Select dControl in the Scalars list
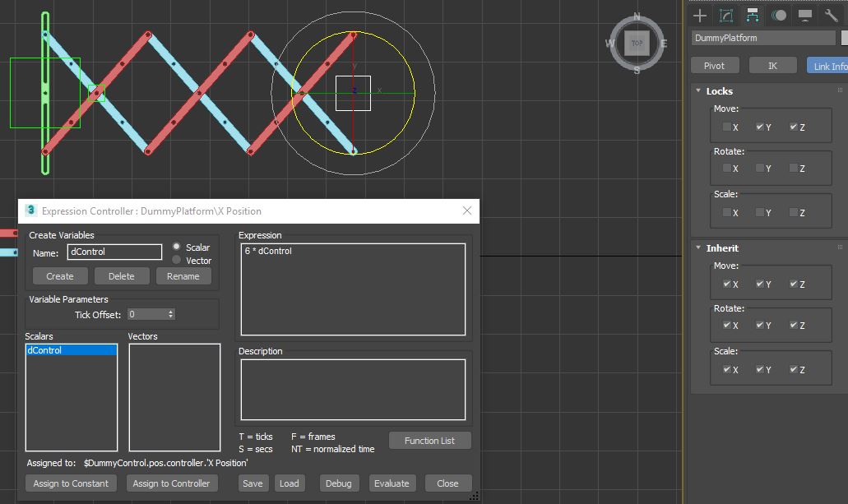Viewport: 848px width, 504px height. [x=72, y=350]
